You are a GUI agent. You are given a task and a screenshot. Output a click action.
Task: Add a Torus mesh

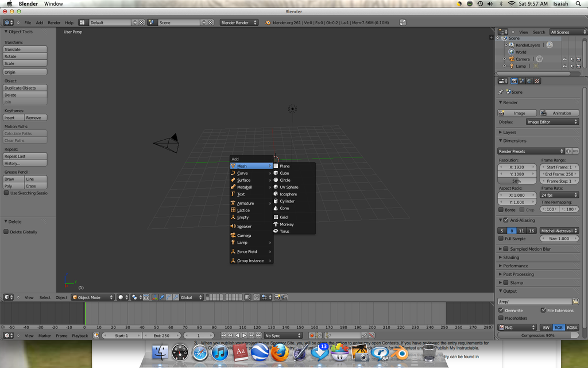pyautogui.click(x=285, y=231)
